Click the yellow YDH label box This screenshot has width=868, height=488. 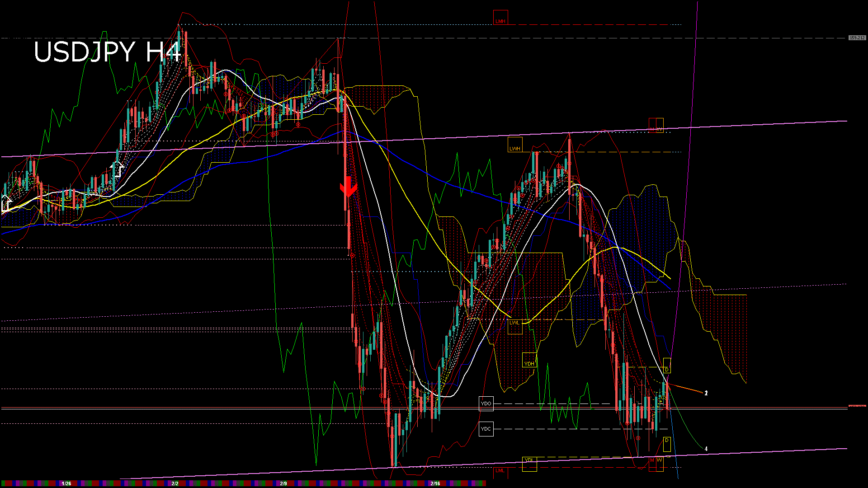[529, 360]
